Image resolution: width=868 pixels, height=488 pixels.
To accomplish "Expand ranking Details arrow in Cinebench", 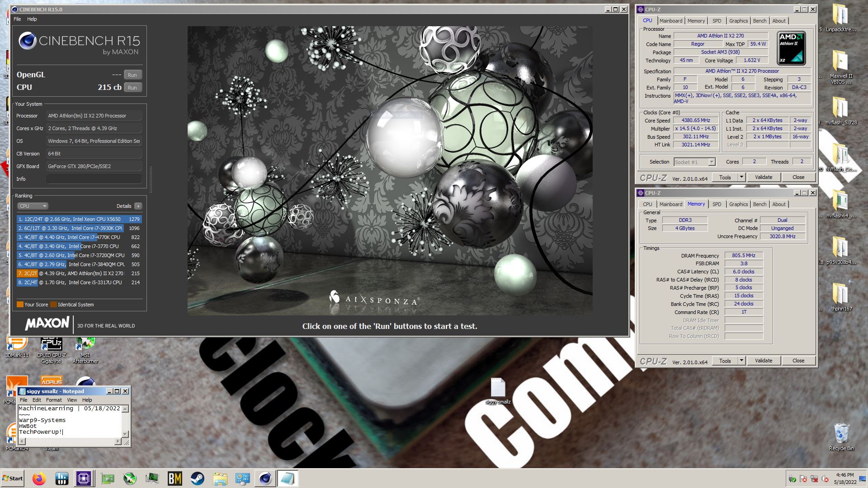I will click(138, 206).
